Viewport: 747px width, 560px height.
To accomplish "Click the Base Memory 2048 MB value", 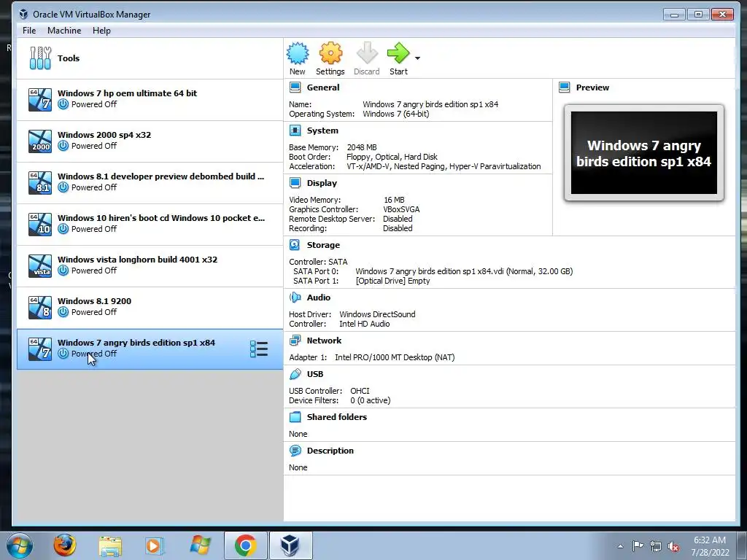I will pyautogui.click(x=362, y=147).
